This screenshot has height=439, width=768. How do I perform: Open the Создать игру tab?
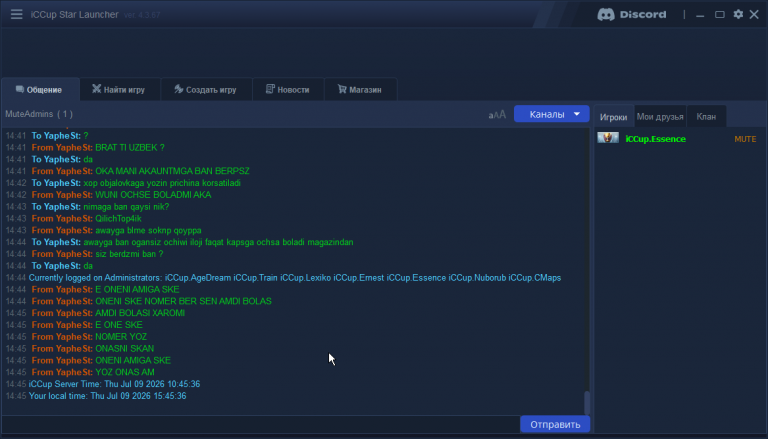[206, 90]
